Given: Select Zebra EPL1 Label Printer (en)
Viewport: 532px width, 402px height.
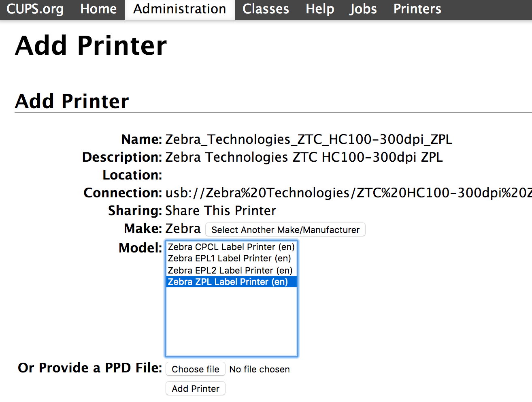Looking at the screenshot, I should (231, 258).
